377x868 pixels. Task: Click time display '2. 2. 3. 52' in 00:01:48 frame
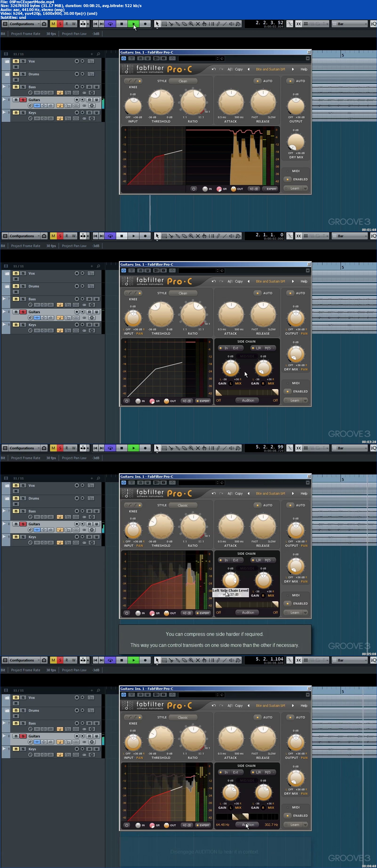pyautogui.click(x=269, y=23)
